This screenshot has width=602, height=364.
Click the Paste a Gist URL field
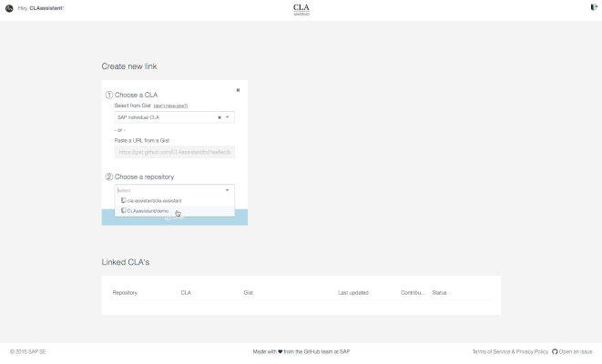174,151
